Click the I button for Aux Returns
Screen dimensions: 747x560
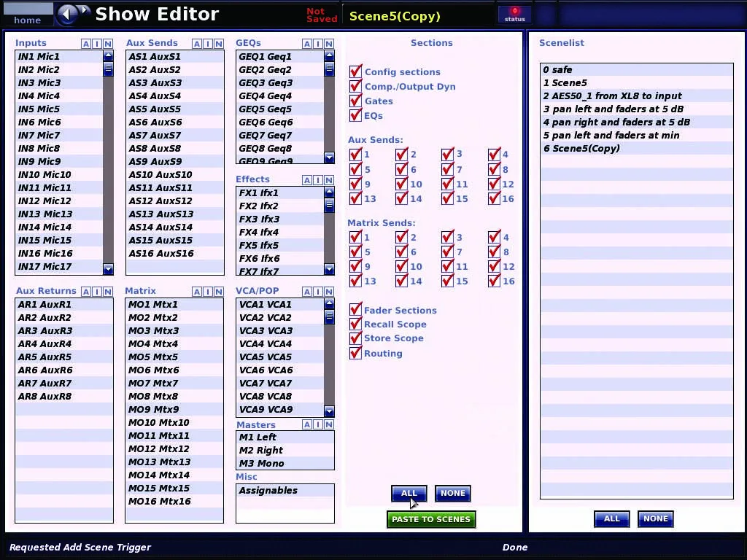tap(97, 292)
